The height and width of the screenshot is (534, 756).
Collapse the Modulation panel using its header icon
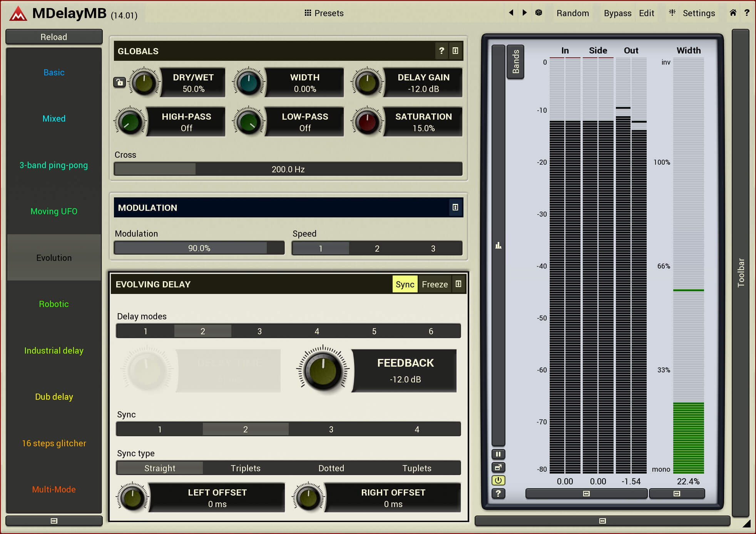pos(455,207)
